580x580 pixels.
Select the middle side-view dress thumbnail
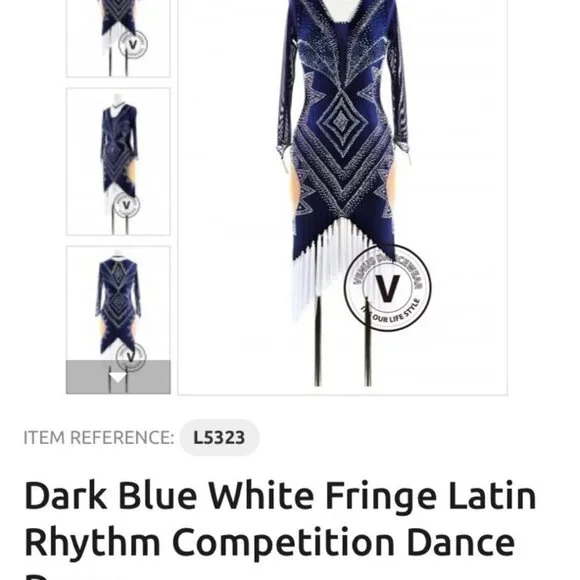pyautogui.click(x=118, y=162)
